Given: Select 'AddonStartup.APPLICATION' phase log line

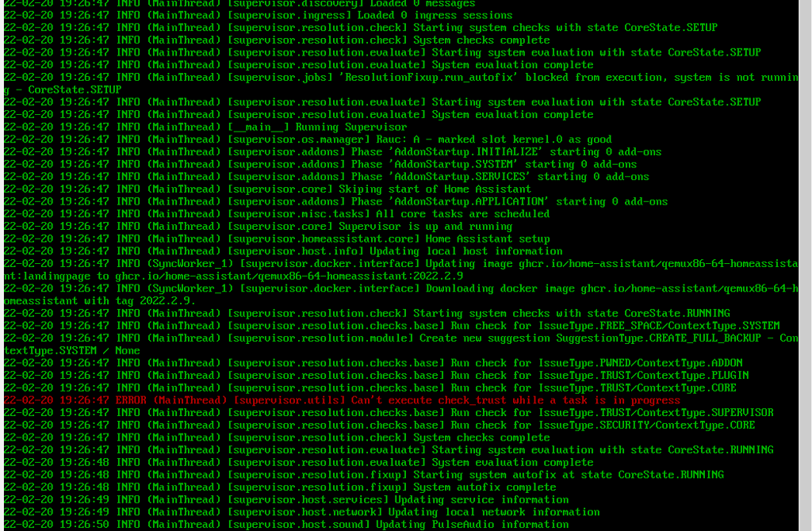Looking at the screenshot, I should point(335,201).
